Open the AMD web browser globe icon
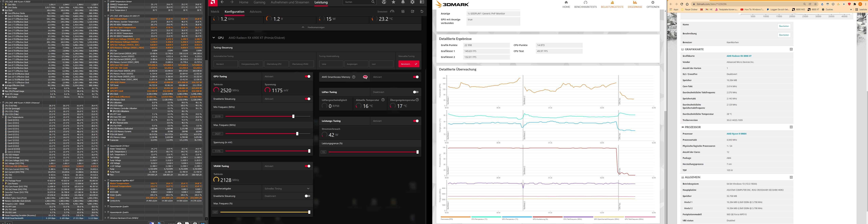This screenshot has width=868, height=224. (x=384, y=2)
